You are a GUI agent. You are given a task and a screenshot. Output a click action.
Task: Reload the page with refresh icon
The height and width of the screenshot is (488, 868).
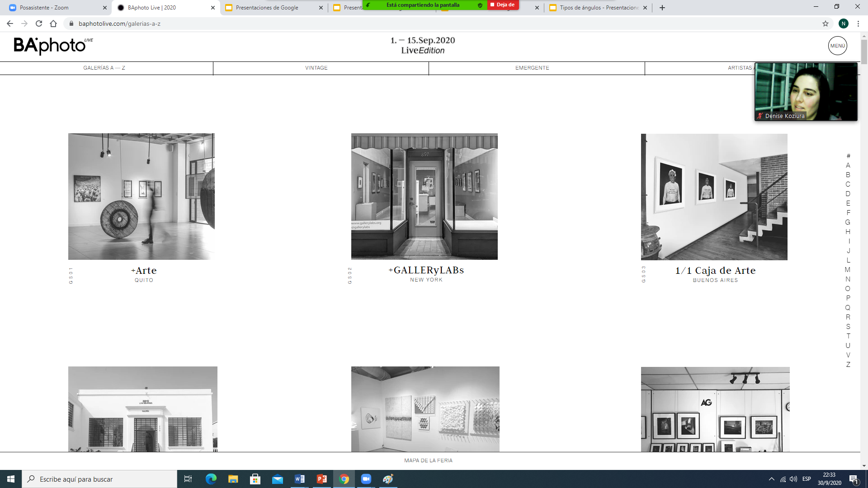tap(39, 23)
